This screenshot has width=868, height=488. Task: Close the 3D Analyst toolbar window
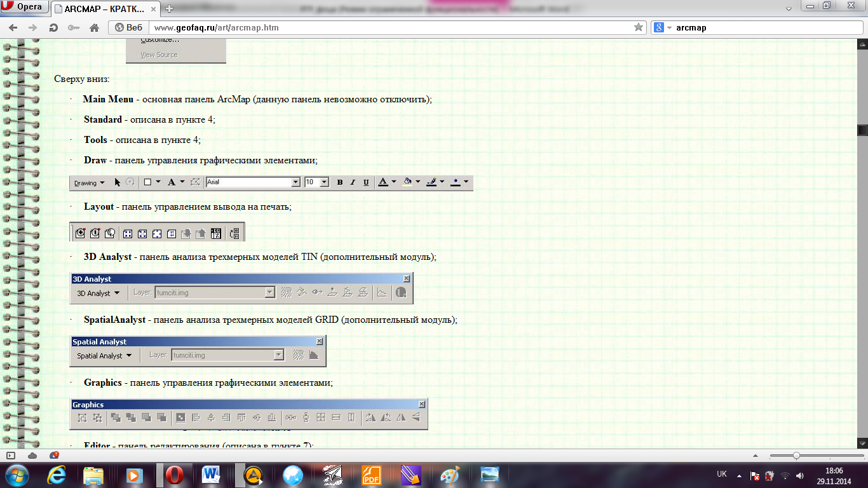click(x=407, y=279)
